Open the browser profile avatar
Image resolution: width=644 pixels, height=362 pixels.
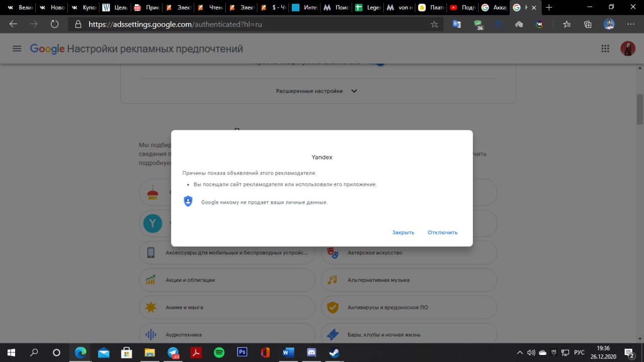coord(609,24)
